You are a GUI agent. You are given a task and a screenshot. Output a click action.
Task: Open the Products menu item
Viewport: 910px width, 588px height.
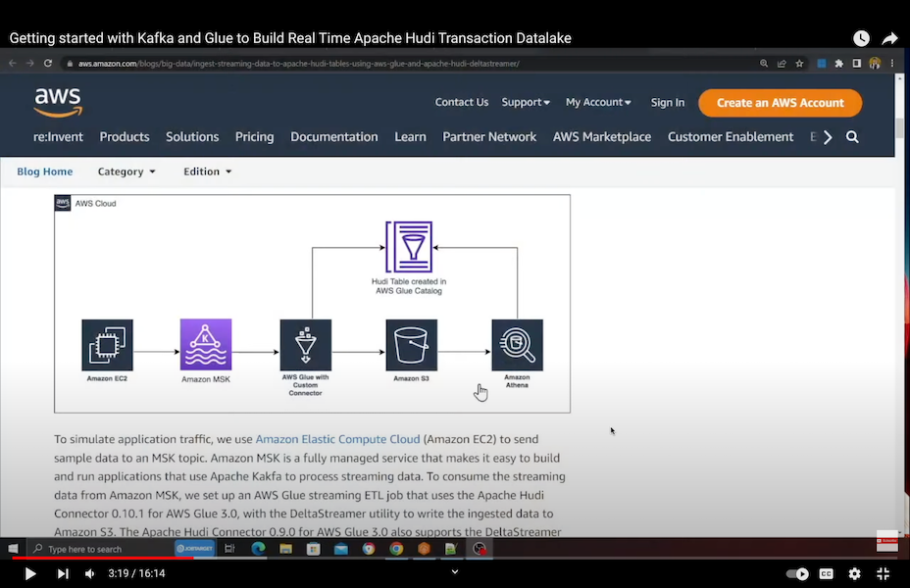click(125, 137)
